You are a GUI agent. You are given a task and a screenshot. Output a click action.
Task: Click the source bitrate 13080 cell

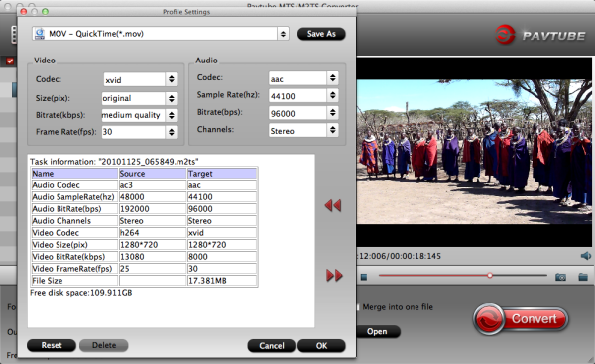[x=153, y=257]
